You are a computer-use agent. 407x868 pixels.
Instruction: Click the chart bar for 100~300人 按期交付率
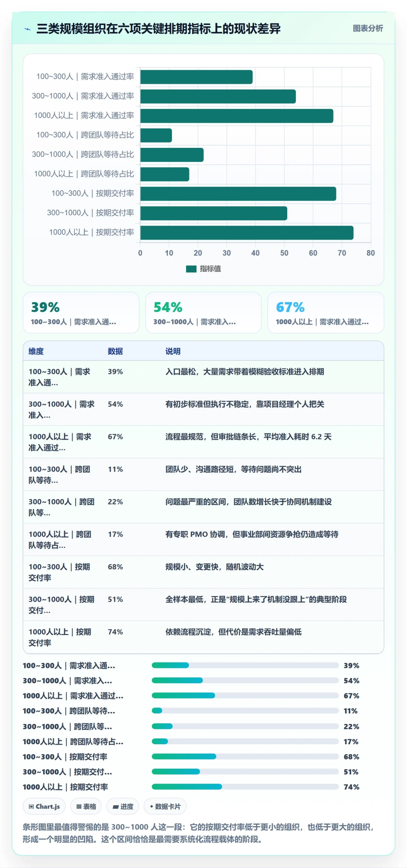238,194
